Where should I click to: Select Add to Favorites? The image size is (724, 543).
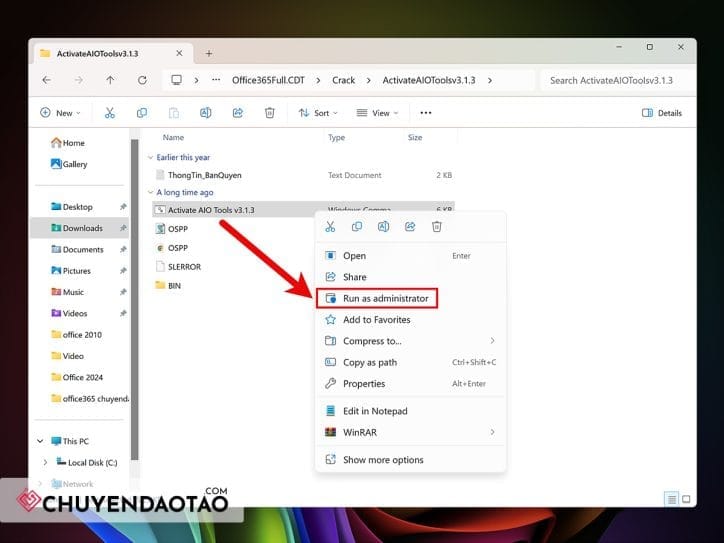coord(410,320)
